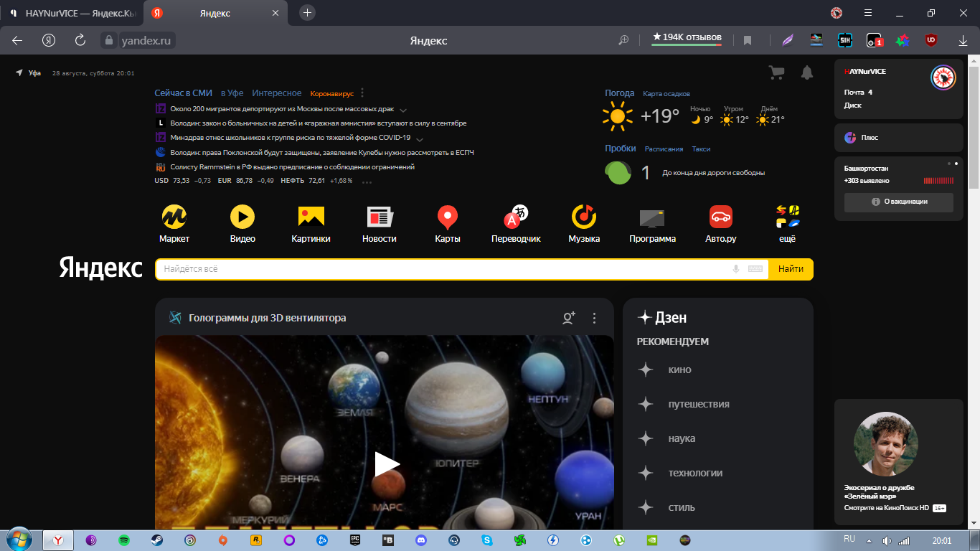Click the bookmark icon in address bar

pyautogui.click(x=748, y=40)
